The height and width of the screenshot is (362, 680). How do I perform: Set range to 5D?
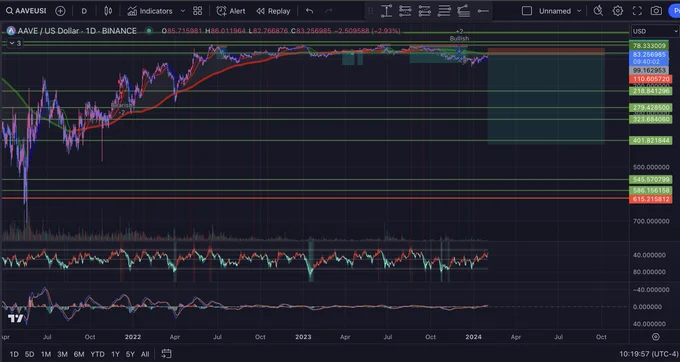pyautogui.click(x=29, y=354)
